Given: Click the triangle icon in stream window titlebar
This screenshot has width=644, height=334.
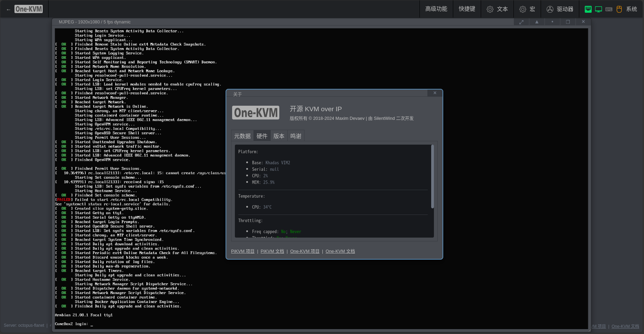Looking at the screenshot, I should tap(537, 22).
